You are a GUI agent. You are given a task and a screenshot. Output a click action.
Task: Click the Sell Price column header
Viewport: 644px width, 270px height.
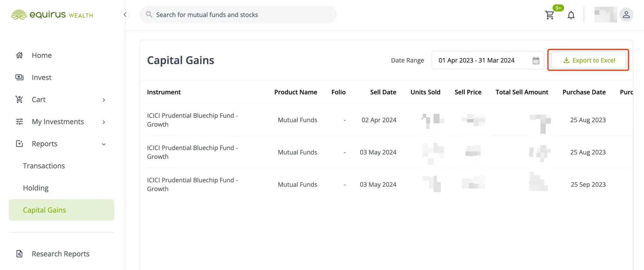click(468, 92)
